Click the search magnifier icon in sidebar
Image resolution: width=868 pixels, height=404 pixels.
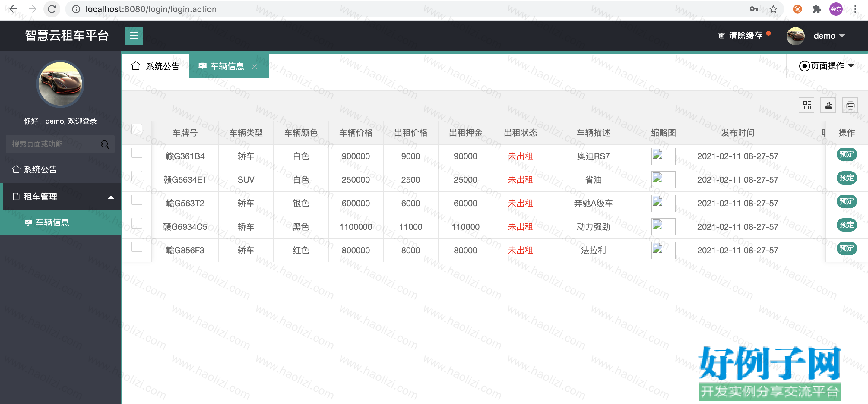(x=105, y=144)
